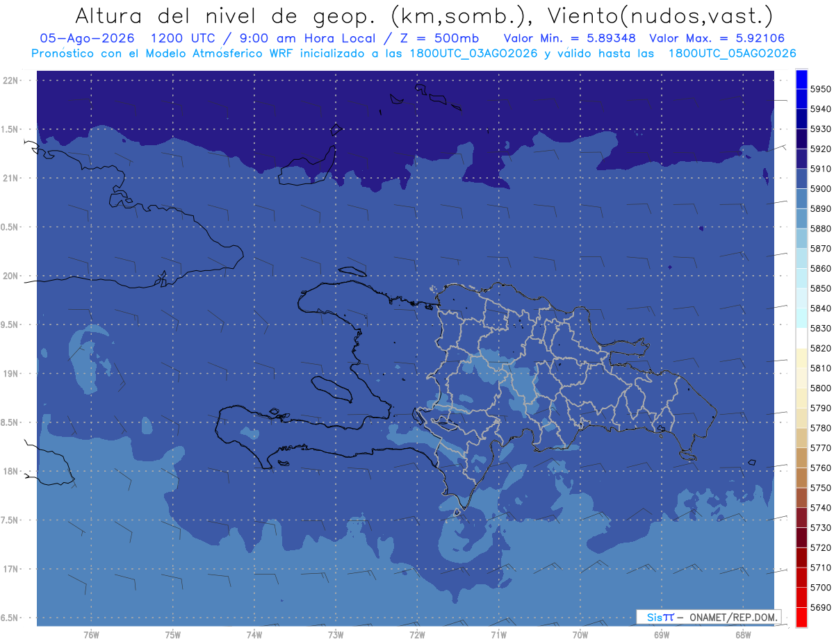Viewport: 834px width, 644px height.
Task: Click the "19N" latitude label
Action: 10,373
